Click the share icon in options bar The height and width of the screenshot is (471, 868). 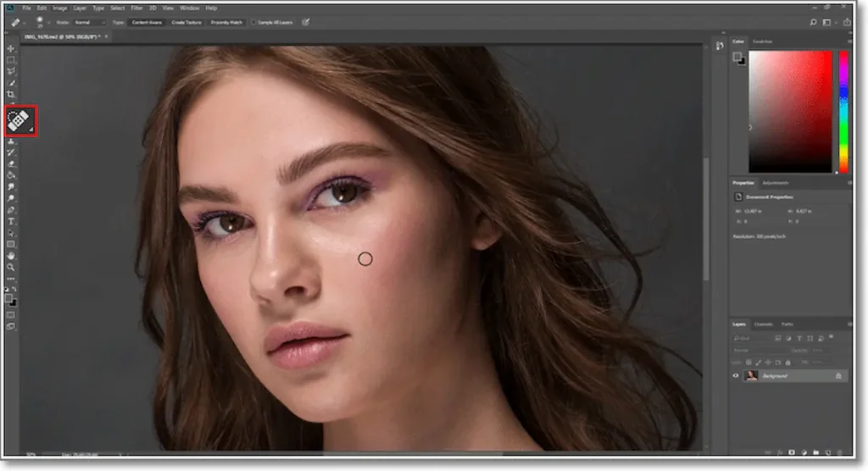(847, 22)
